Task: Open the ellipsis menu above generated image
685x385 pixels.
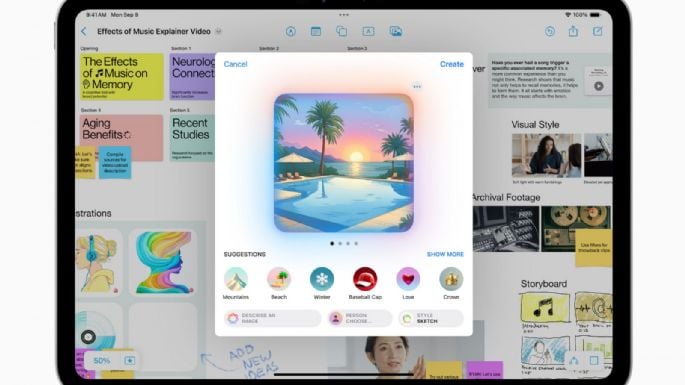Action: (417, 87)
